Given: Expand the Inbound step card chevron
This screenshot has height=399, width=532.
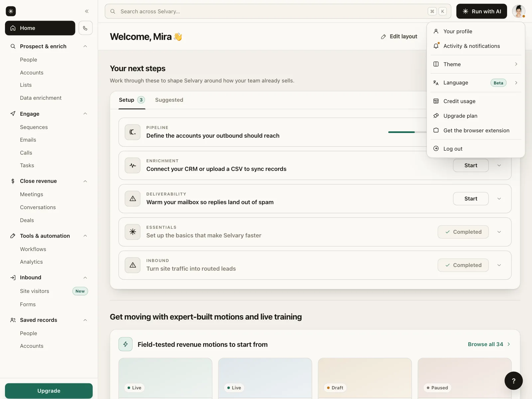Looking at the screenshot, I should coord(499,265).
